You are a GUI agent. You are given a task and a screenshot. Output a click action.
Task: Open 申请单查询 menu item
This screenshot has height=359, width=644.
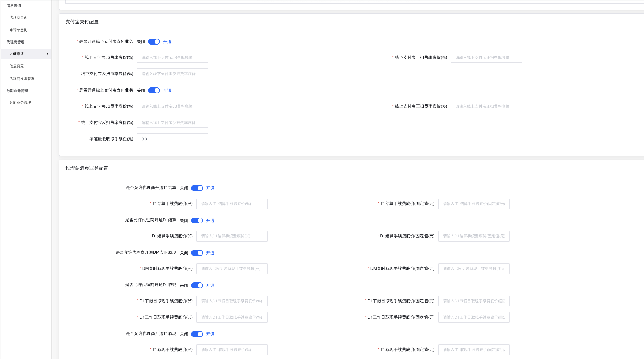point(18,30)
